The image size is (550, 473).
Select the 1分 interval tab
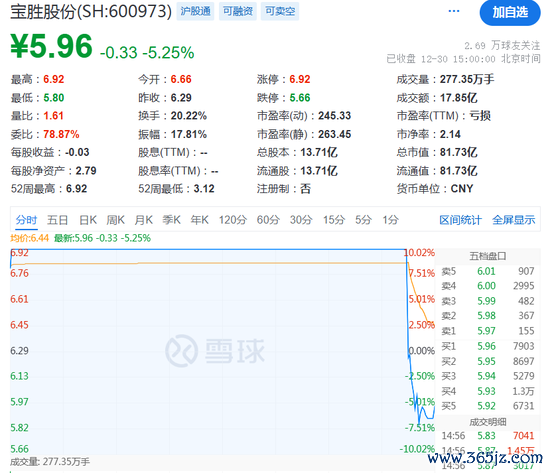pyautogui.click(x=390, y=220)
